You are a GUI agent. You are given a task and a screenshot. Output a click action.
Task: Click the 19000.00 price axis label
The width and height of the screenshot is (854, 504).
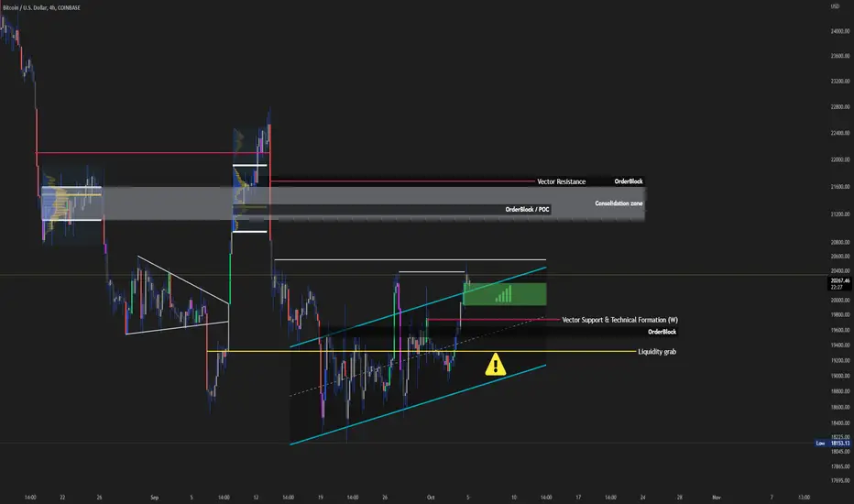pyautogui.click(x=840, y=376)
